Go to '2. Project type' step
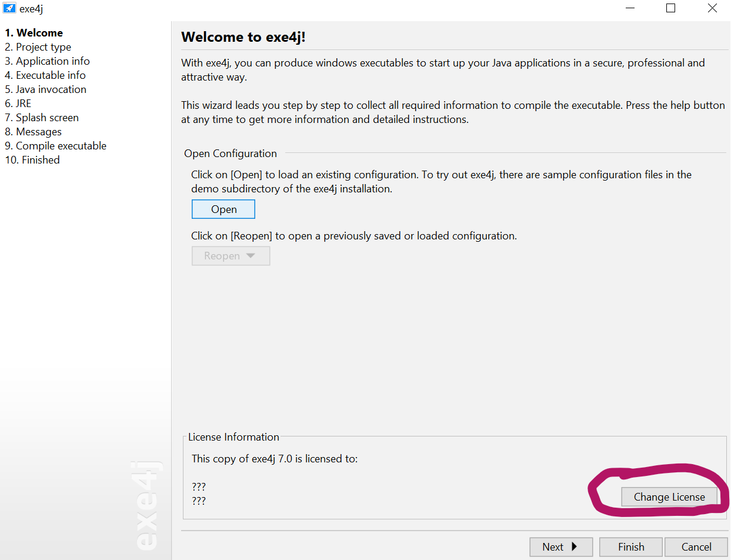The width and height of the screenshot is (731, 560). tap(38, 47)
